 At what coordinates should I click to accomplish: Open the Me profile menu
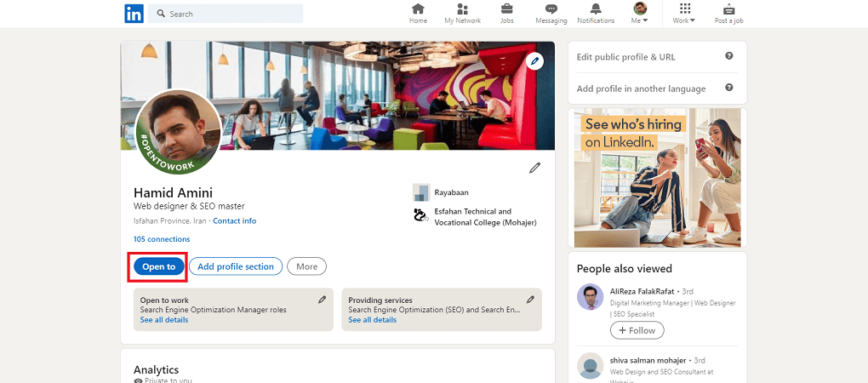pyautogui.click(x=639, y=14)
